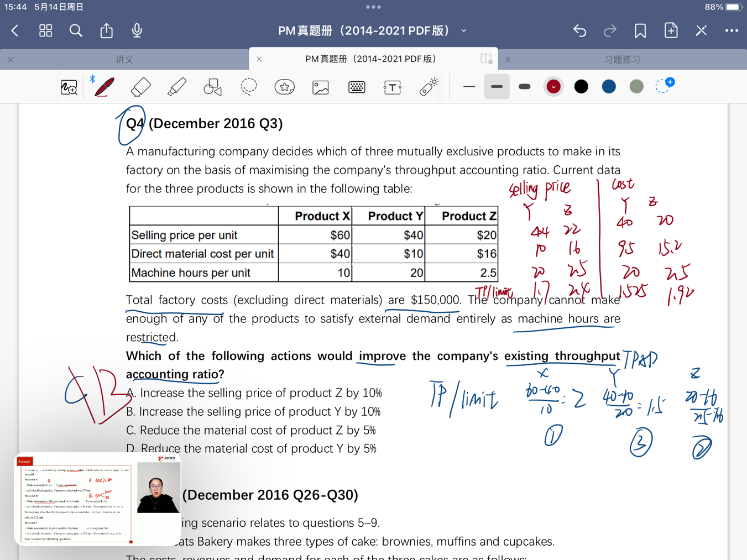Screen dimensions: 747x560
Task: Select the text box tool
Action: [393, 87]
